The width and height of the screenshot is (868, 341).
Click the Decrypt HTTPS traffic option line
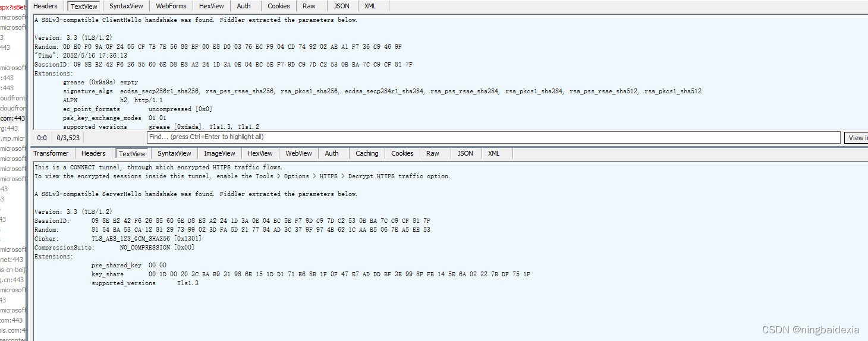click(242, 176)
